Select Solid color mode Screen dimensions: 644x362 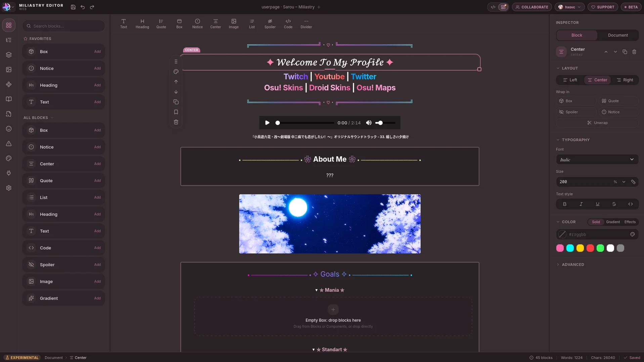(596, 222)
